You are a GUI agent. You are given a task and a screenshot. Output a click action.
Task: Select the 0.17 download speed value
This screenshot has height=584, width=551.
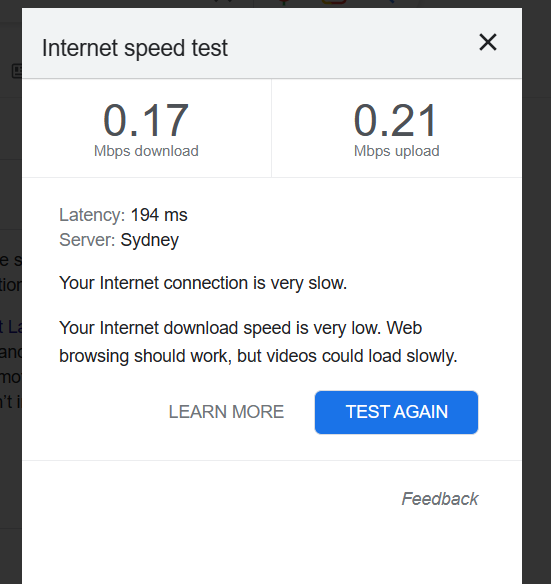(x=146, y=120)
